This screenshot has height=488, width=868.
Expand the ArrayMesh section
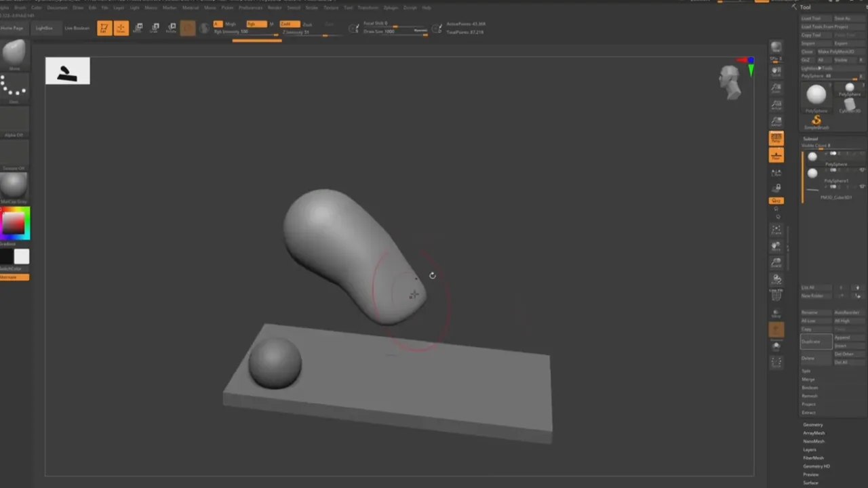(x=814, y=433)
